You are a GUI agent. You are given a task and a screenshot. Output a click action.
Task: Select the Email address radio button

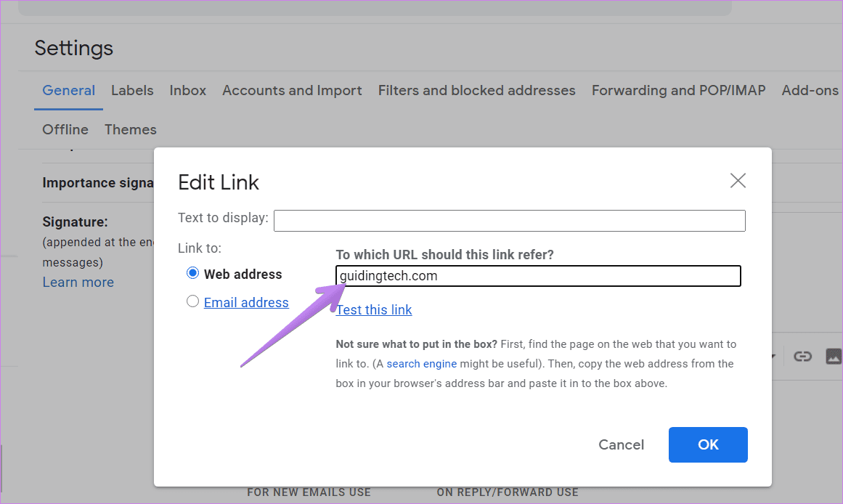[192, 301]
